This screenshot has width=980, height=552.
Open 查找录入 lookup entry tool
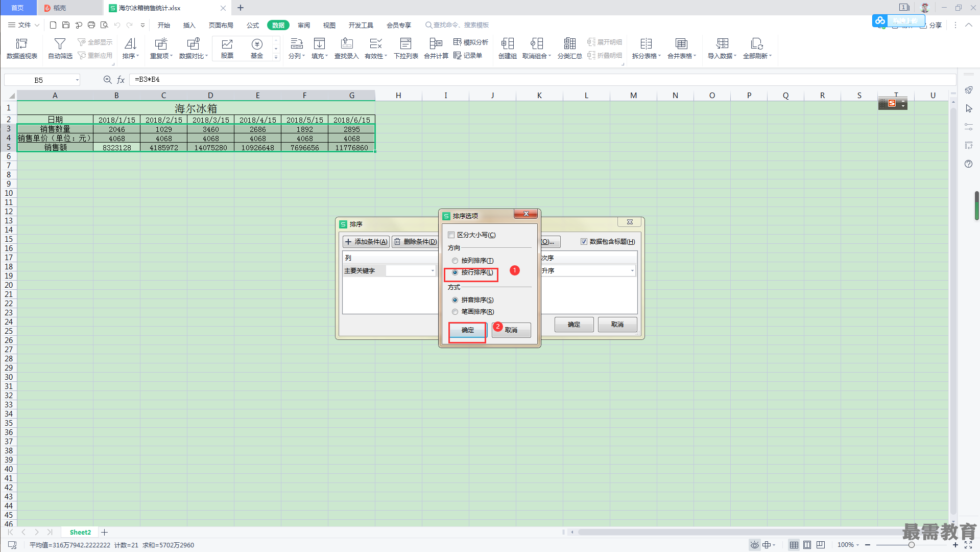coord(347,49)
